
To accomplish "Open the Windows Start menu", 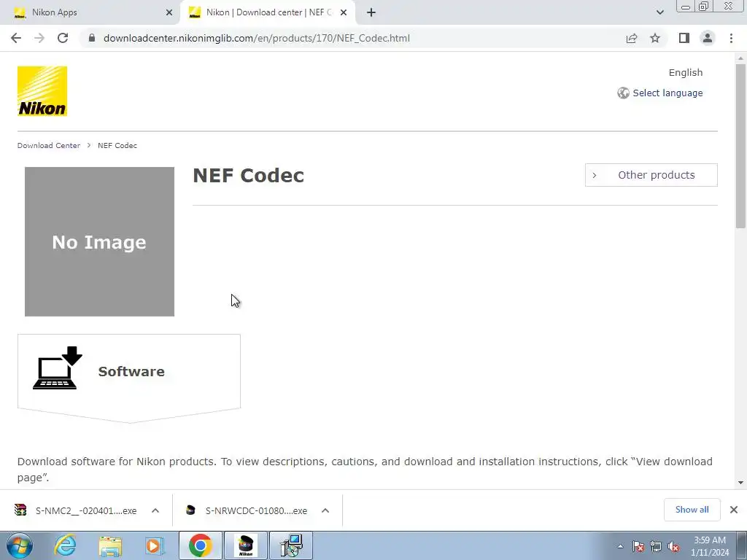I will [19, 545].
